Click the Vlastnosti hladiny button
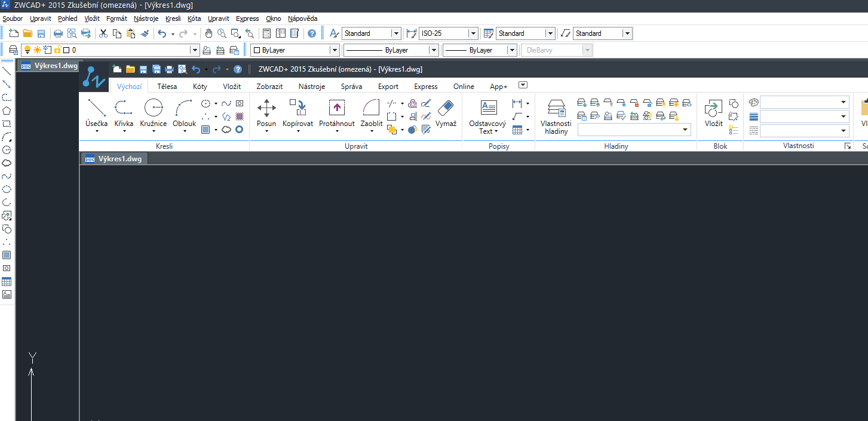 (x=556, y=117)
